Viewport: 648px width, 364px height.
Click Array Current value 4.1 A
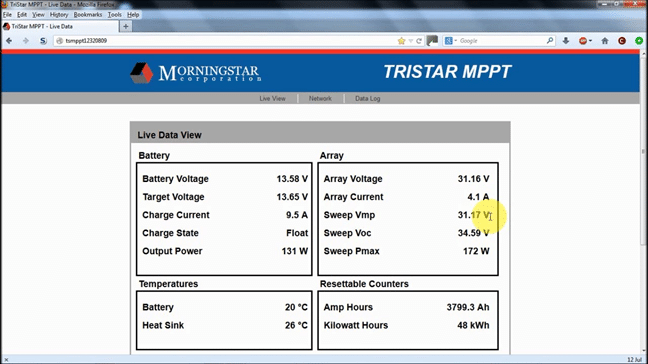pos(478,197)
